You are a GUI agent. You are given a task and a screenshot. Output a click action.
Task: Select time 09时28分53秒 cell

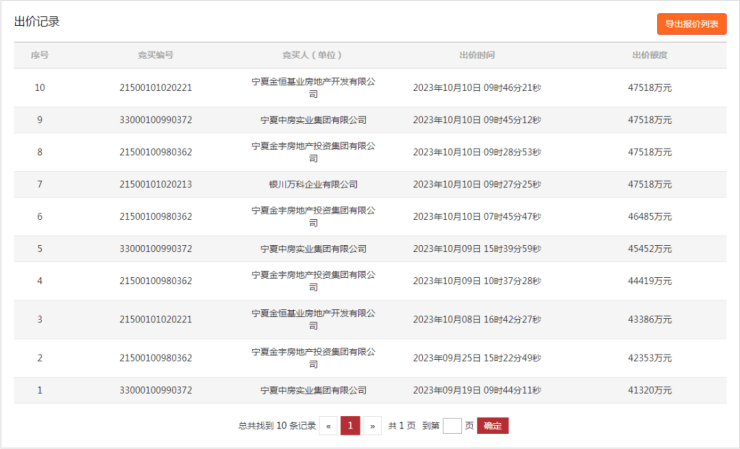477,152
